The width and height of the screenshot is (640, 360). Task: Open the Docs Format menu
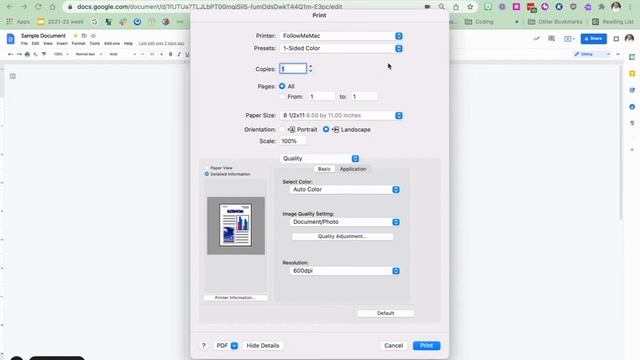(x=78, y=43)
